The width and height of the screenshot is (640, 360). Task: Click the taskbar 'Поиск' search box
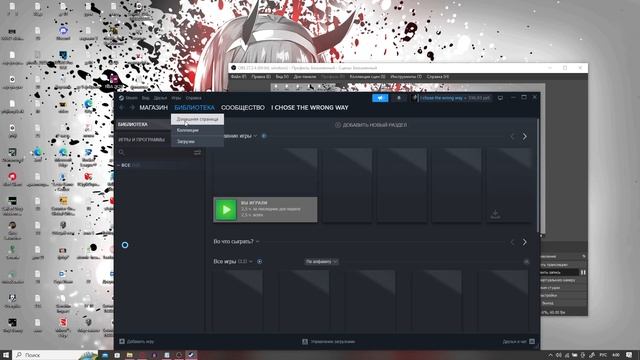[55, 355]
